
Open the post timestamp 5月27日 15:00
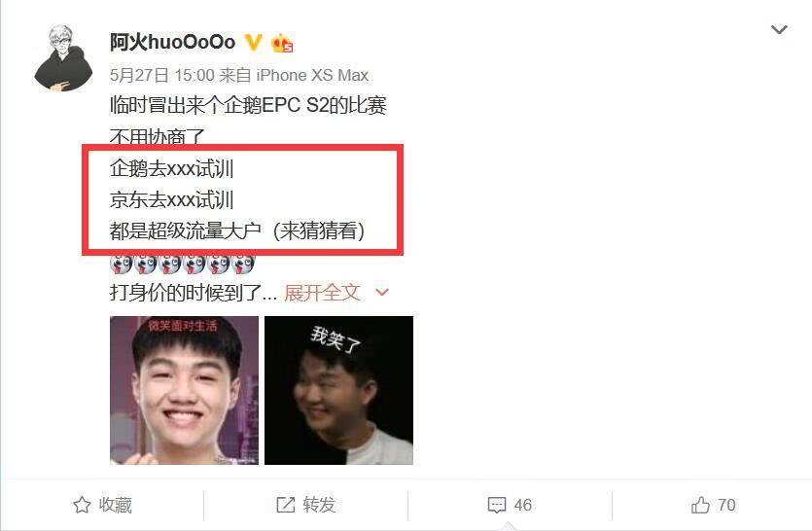tap(161, 75)
